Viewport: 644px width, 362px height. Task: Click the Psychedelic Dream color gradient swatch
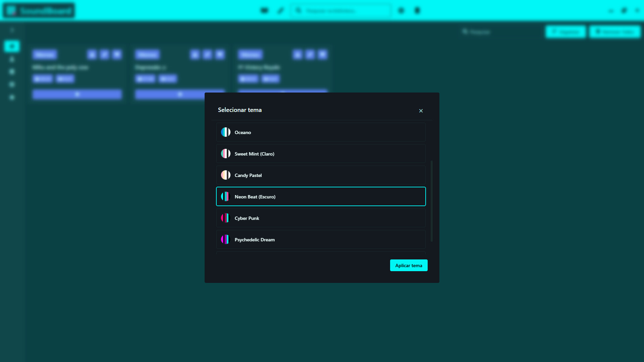click(225, 239)
